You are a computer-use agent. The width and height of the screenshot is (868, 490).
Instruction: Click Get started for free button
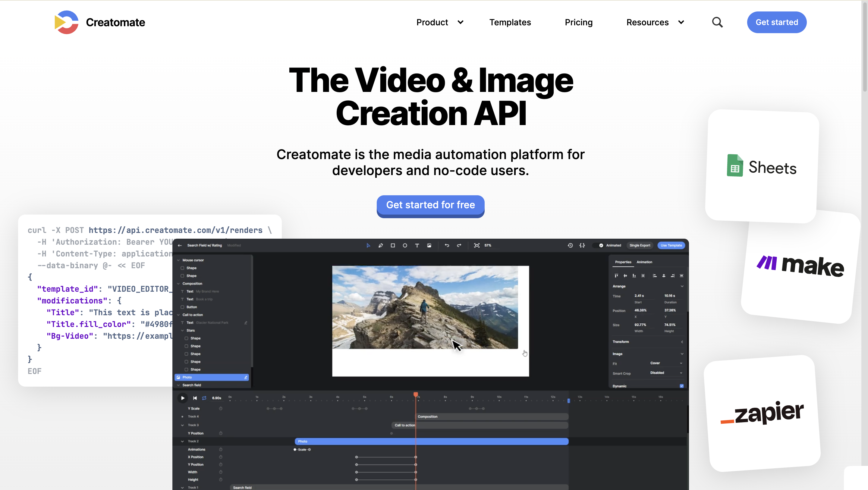pos(430,205)
